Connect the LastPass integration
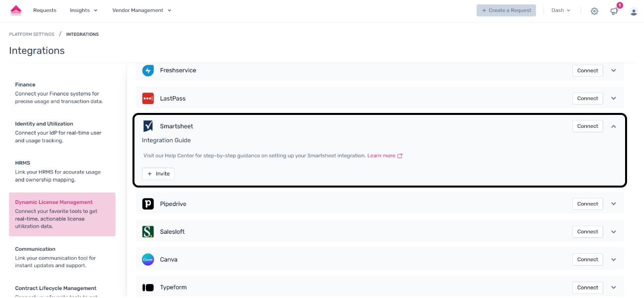This screenshot has height=298, width=644. point(588,99)
